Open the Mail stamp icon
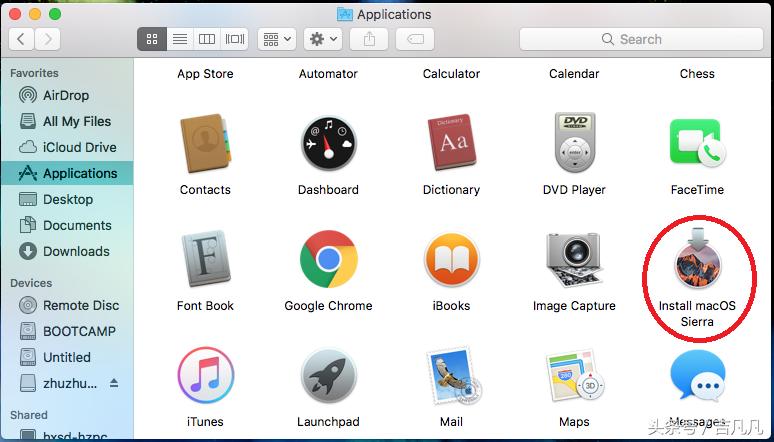 453,375
